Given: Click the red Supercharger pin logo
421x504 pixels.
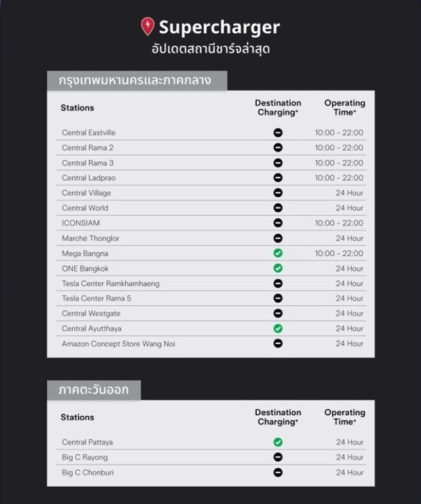Looking at the screenshot, I should tap(148, 26).
